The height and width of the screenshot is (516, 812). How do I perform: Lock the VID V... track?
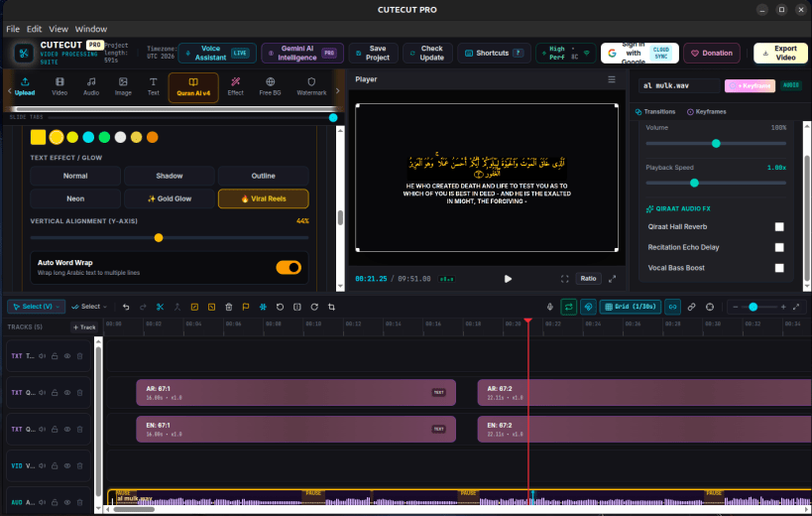point(55,465)
